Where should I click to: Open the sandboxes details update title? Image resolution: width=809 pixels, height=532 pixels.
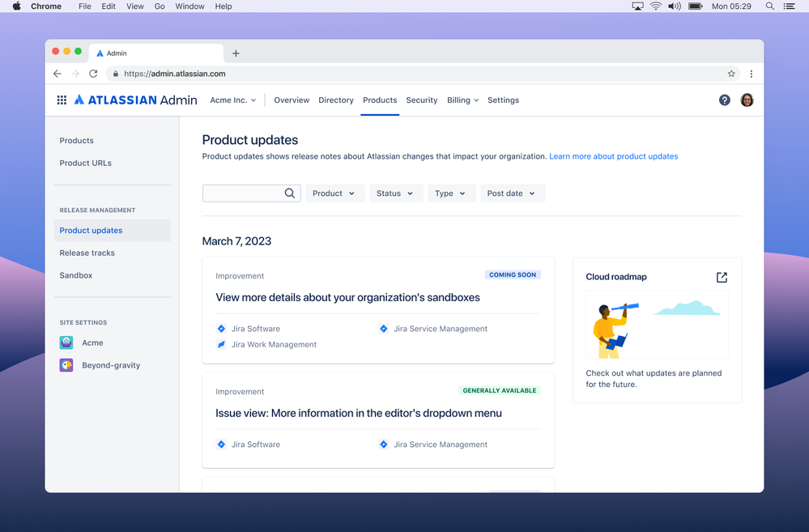[347, 297]
